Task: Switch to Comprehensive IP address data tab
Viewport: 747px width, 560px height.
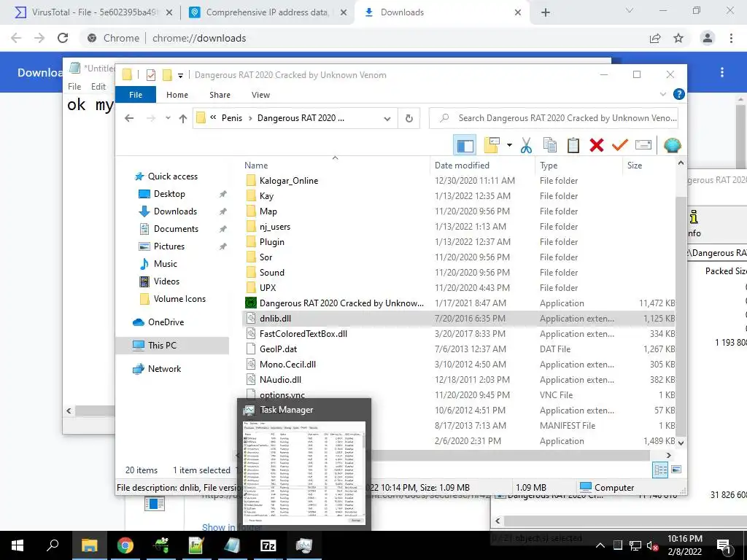Action: pos(267,12)
